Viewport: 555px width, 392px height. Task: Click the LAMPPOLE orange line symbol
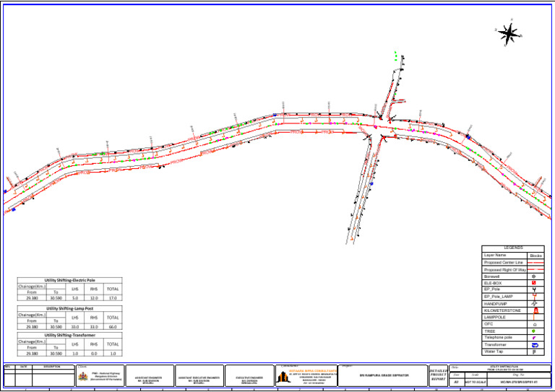coord(533,317)
